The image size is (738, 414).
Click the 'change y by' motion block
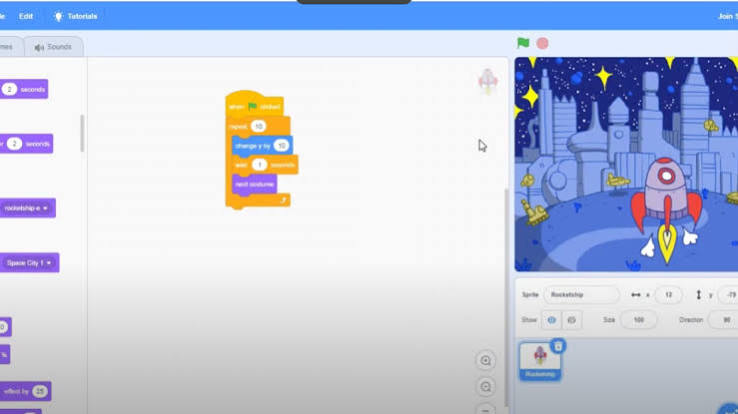point(262,146)
